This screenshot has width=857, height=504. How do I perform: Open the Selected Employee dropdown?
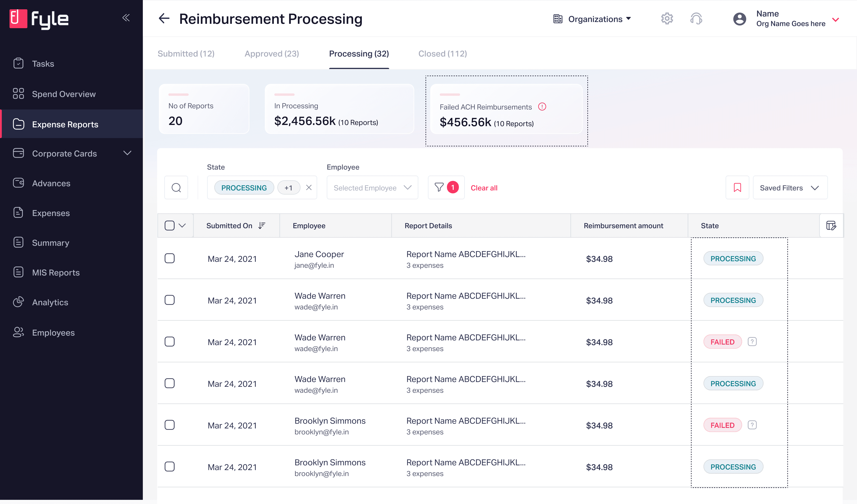[372, 188]
